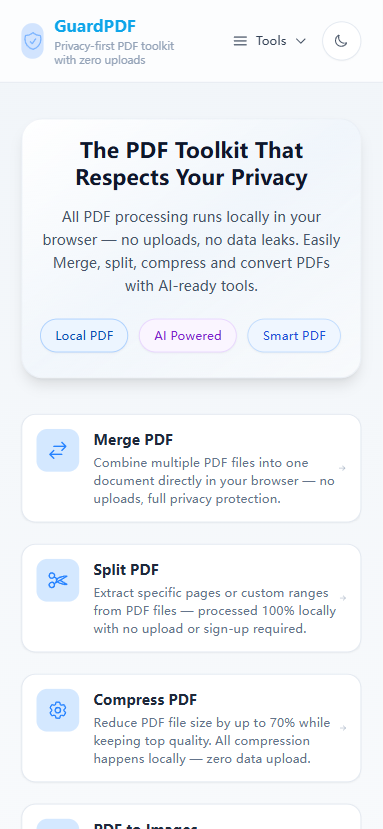This screenshot has width=383, height=829.
Task: Click the hero heading 'The PDF Toolkit That Respects Your Privacy'
Action: coord(192,164)
